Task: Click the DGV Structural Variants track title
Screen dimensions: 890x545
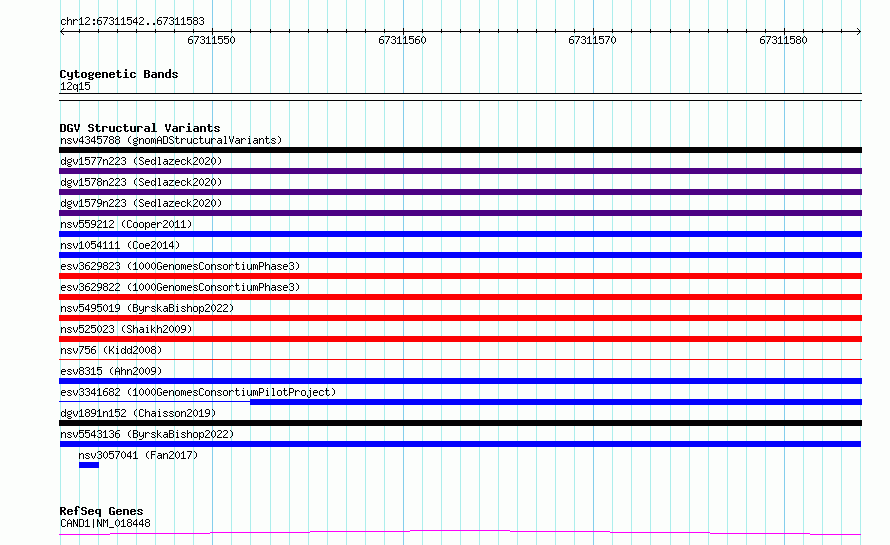Action: coord(140,128)
